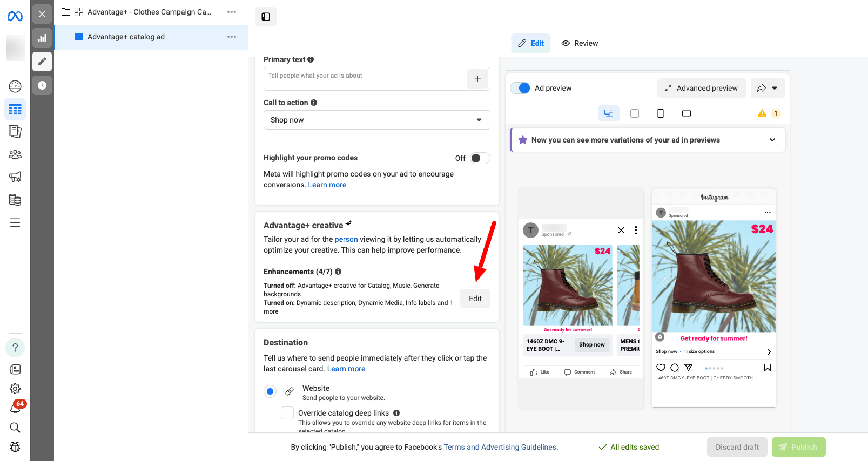This screenshot has width=868, height=461.
Task: Click Shop now in Facebook preview card
Action: click(x=592, y=344)
